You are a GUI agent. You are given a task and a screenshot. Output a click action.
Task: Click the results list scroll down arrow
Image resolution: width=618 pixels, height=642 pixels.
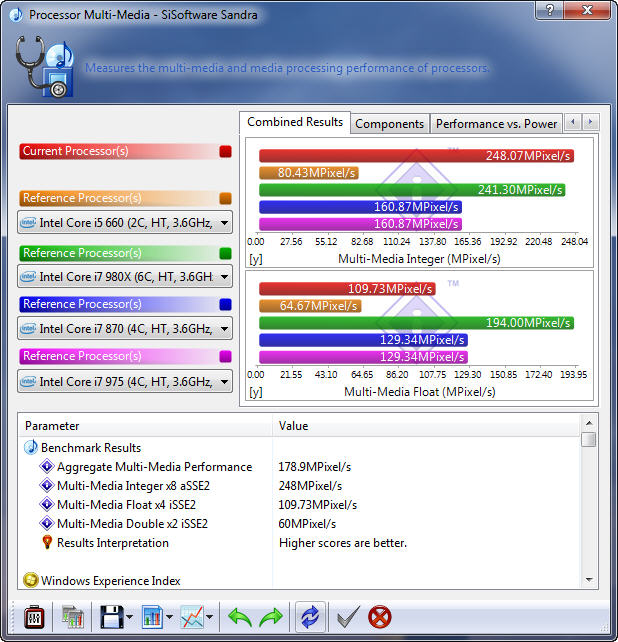[589, 580]
